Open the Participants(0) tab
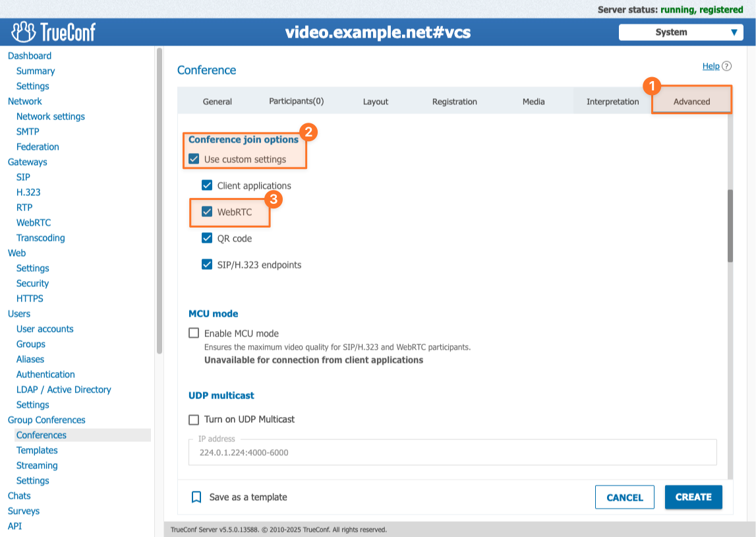756x537 pixels. 296,101
